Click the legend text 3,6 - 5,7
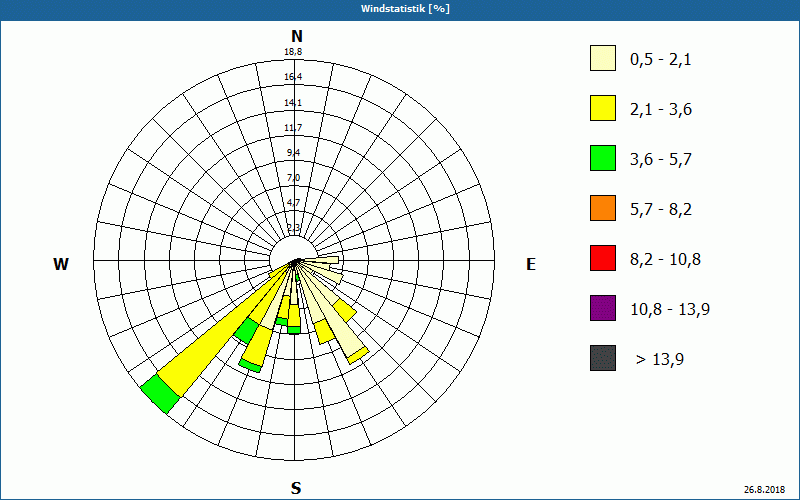 [661, 160]
